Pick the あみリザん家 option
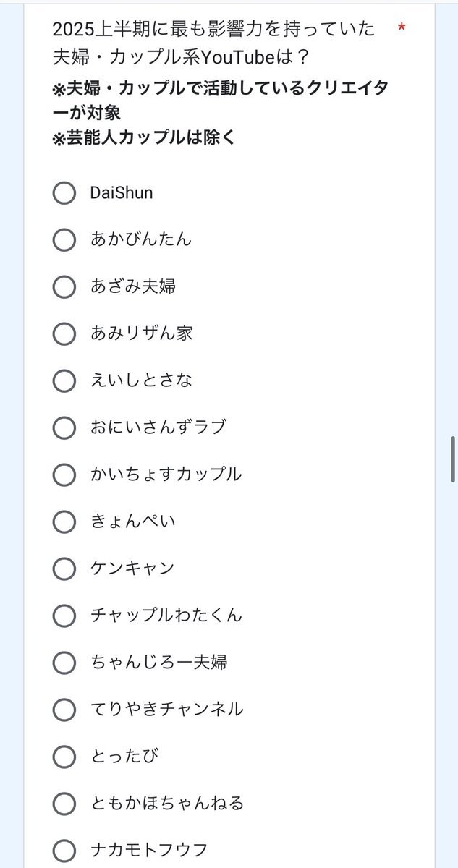Image resolution: width=458 pixels, height=868 pixels. click(64, 334)
